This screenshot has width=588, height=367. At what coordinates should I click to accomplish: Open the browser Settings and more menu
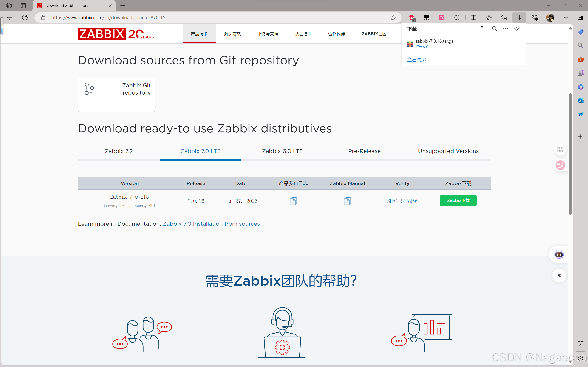coord(566,17)
